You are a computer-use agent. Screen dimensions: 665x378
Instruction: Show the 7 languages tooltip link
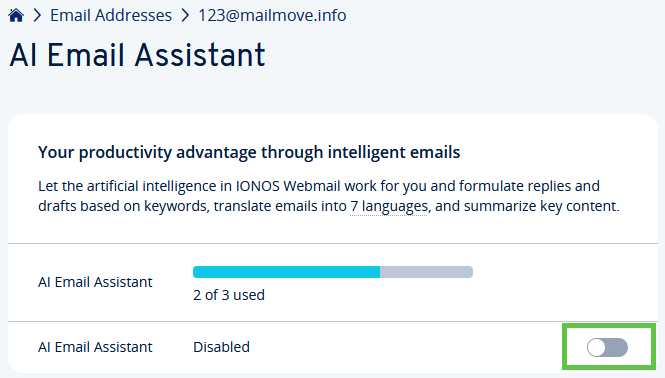click(389, 206)
